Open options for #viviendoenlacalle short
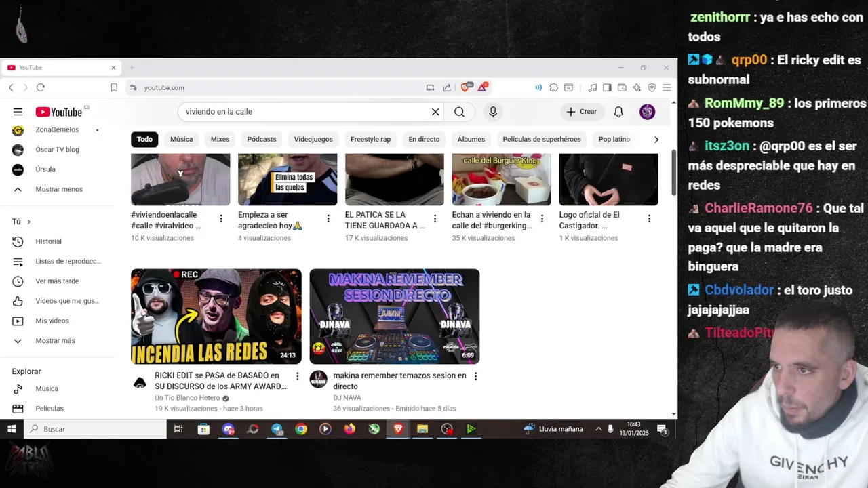 click(221, 218)
